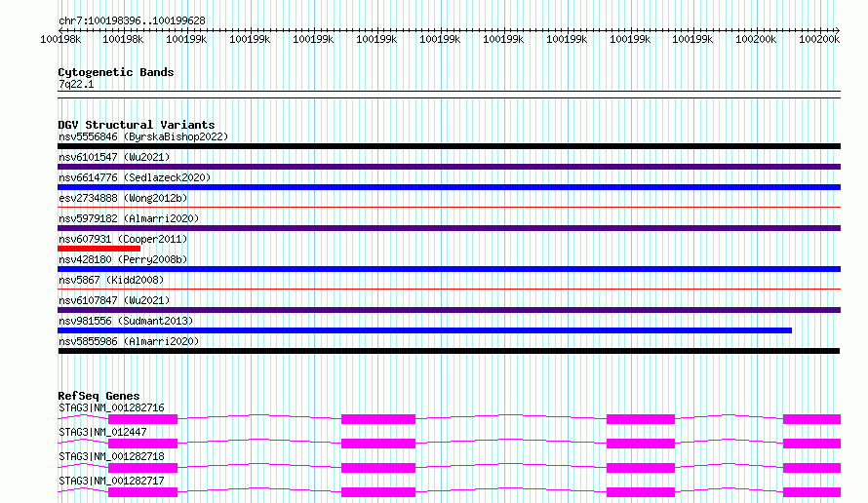The width and height of the screenshot is (868, 503).
Task: Click the nsv6614776 (Sedlazeck2020) blue bar
Action: 449,187
